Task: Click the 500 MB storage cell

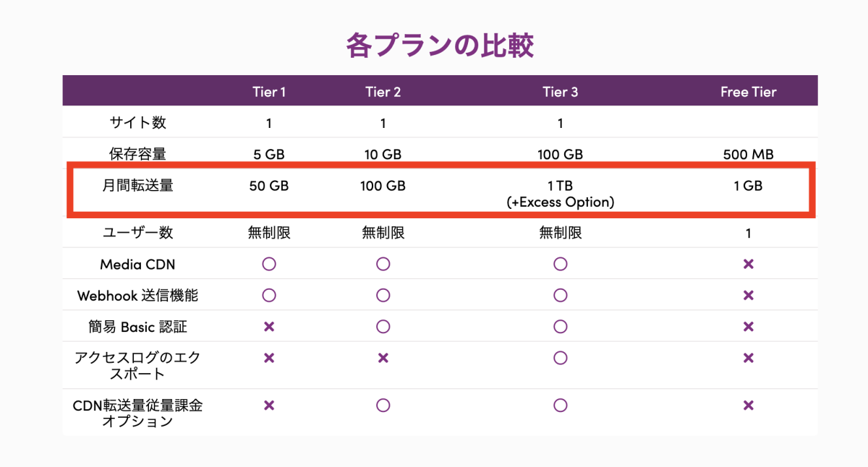Action: click(x=749, y=154)
